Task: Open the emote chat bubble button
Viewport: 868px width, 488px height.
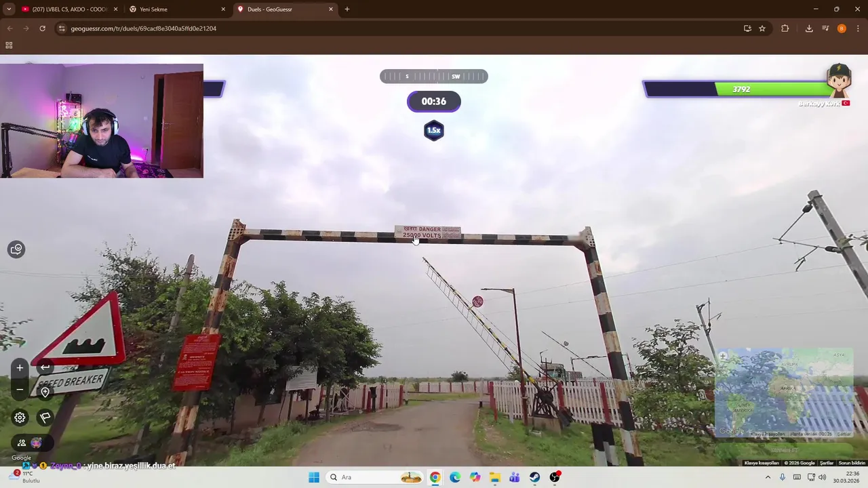Action: point(16,249)
